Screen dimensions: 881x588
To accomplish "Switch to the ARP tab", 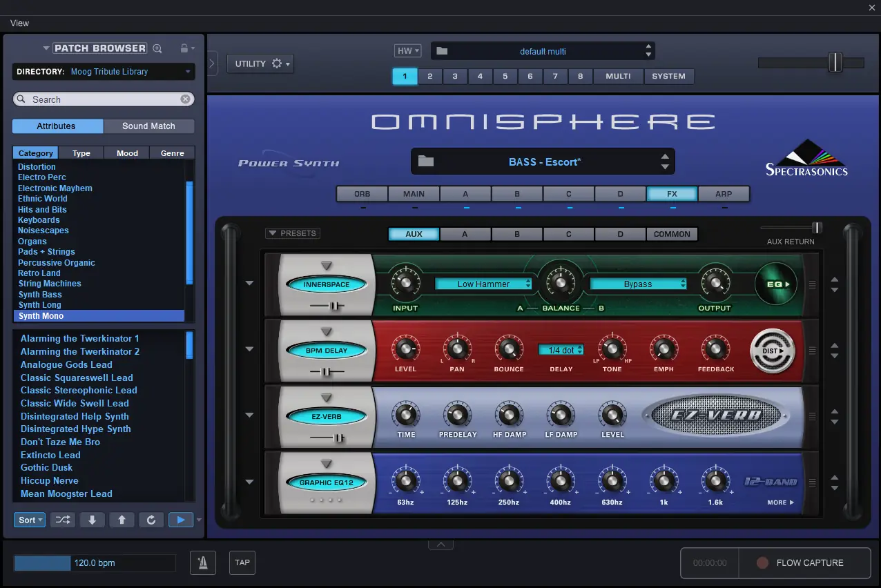I will tap(724, 194).
